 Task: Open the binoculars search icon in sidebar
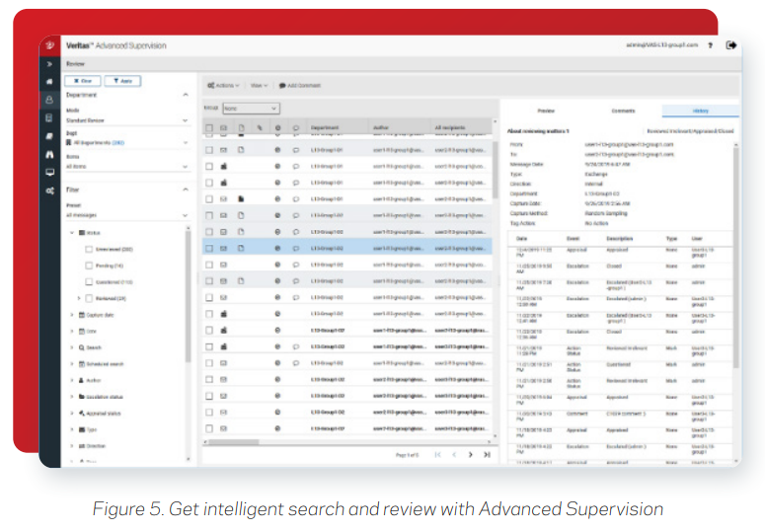coord(49,154)
